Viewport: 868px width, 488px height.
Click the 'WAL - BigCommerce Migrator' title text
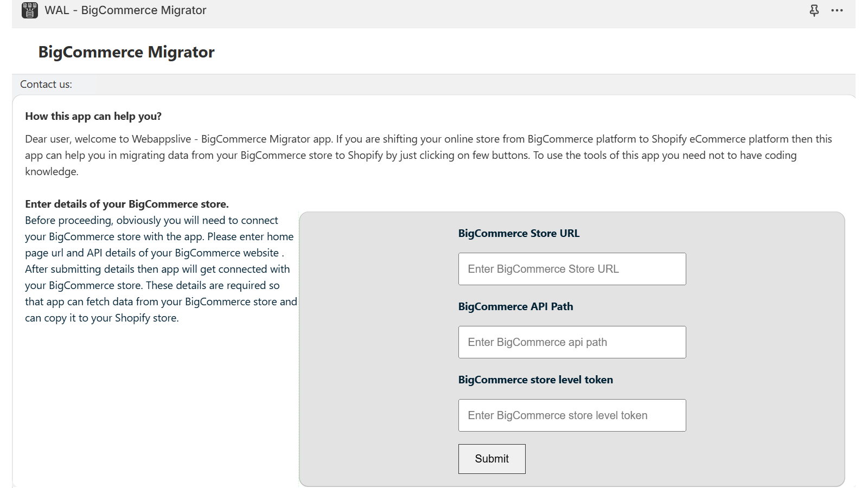pyautogui.click(x=125, y=10)
